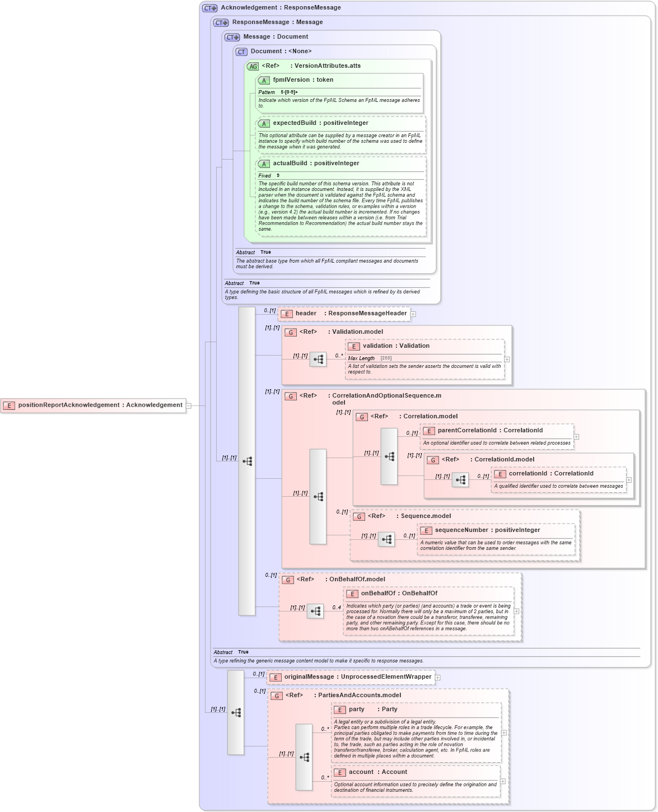Select 'sequenceNumber : positiveInteger' label
Screen dimensions: 658x812
(488, 530)
